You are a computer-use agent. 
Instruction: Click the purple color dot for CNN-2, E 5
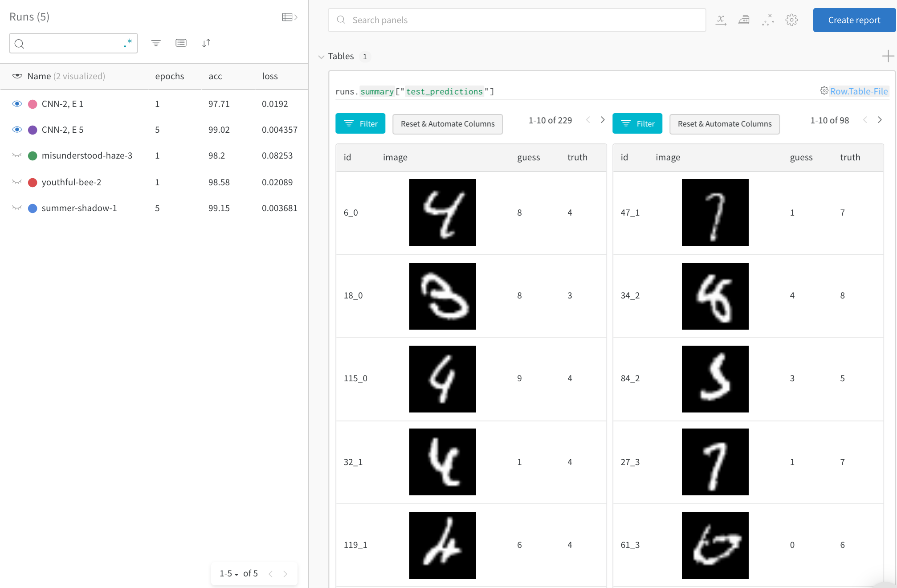(33, 130)
